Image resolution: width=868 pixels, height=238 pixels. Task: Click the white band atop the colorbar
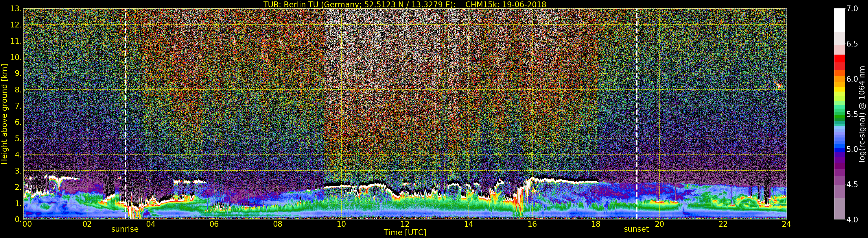(839, 20)
